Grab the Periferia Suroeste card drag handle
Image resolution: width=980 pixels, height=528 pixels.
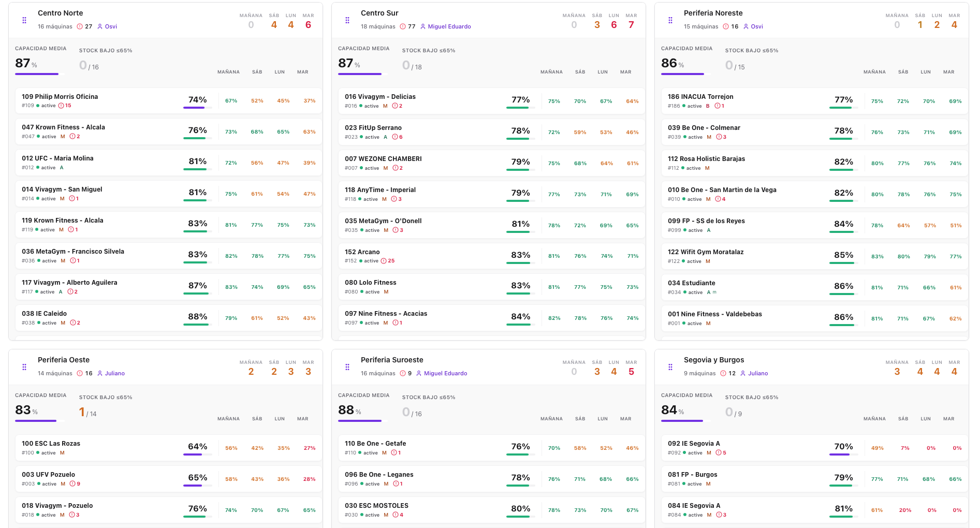coord(347,367)
